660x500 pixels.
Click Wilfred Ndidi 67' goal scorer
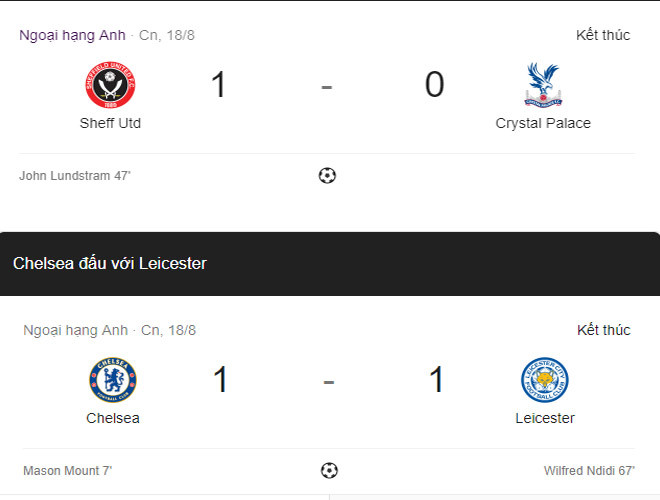tap(587, 470)
